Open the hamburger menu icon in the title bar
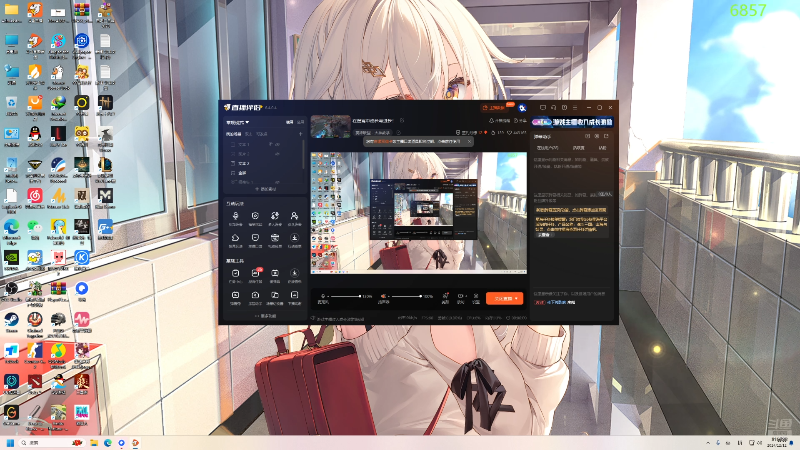800x450 pixels. (575, 108)
